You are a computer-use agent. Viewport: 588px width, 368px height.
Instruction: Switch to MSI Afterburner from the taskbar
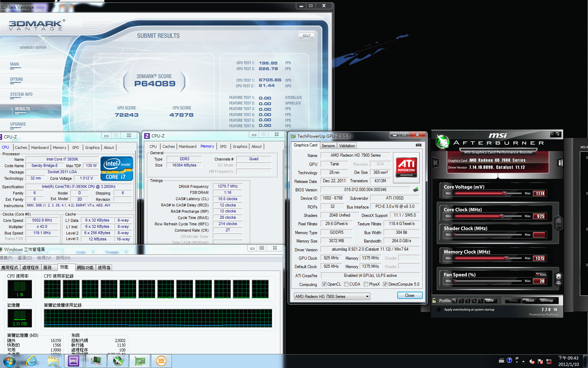click(x=118, y=361)
